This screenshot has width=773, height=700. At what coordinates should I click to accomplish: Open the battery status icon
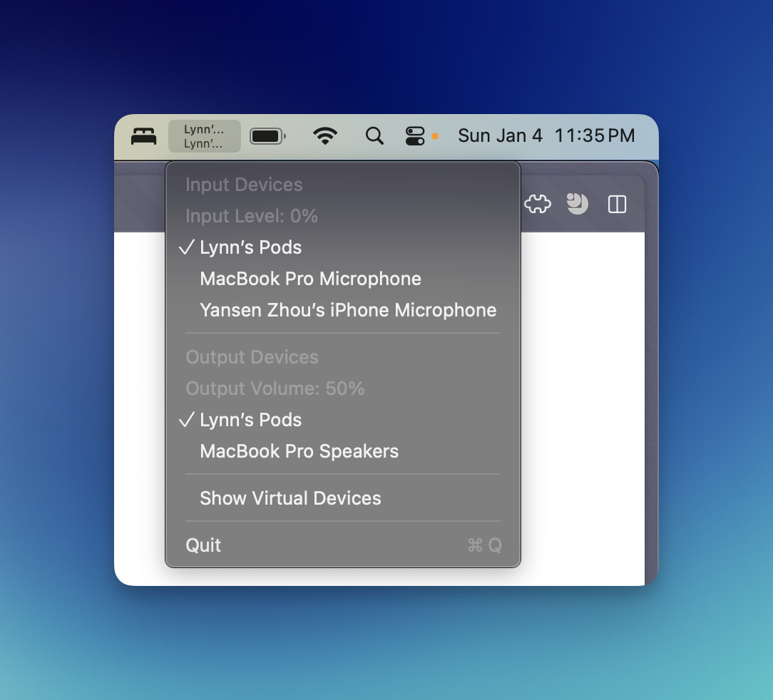(267, 135)
